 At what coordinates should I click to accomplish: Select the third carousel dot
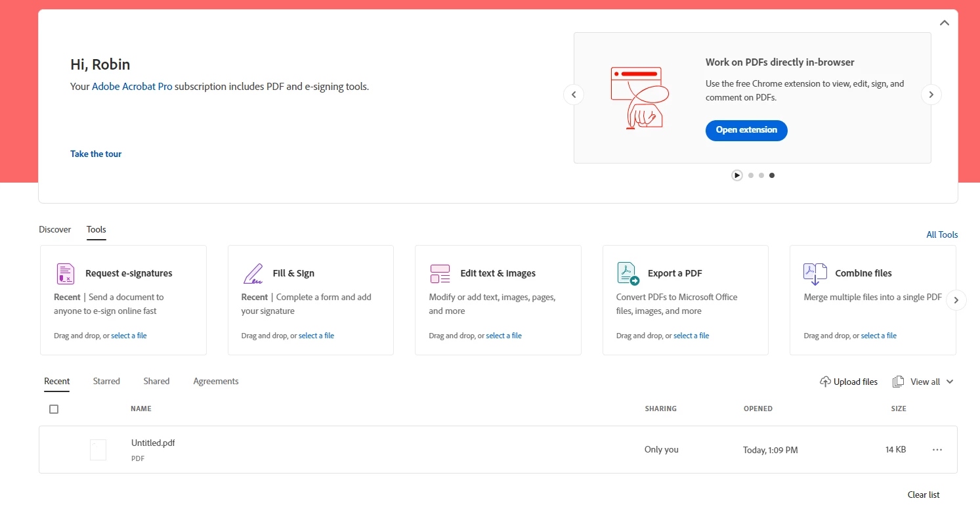click(x=772, y=175)
